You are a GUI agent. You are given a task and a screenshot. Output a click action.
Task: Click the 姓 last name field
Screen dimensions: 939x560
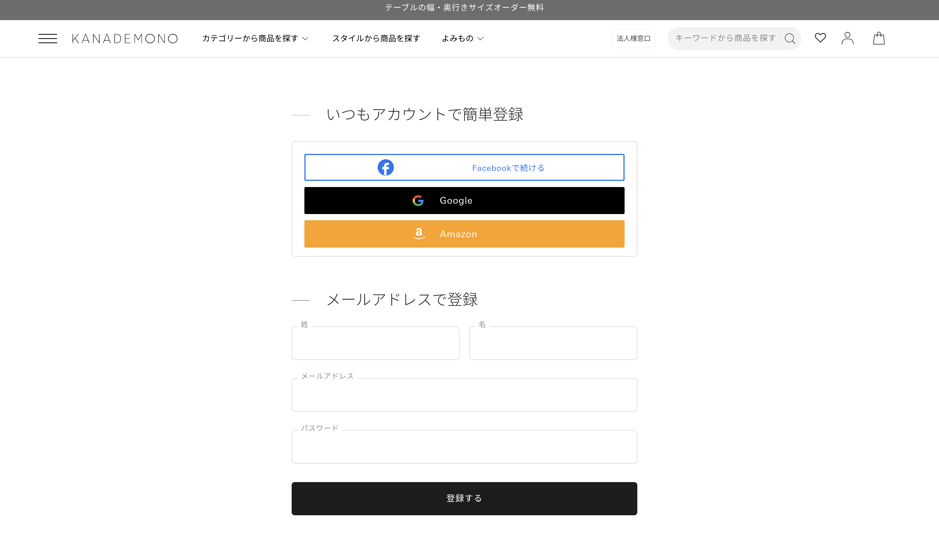point(375,343)
